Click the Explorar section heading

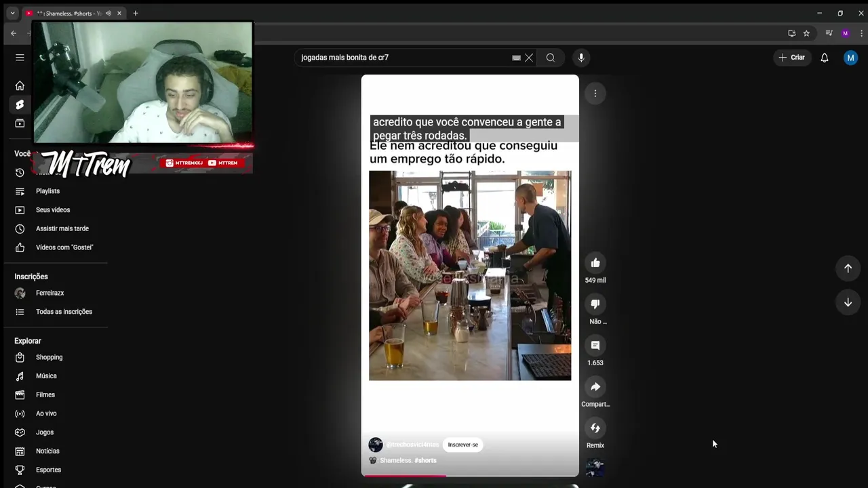click(28, 341)
